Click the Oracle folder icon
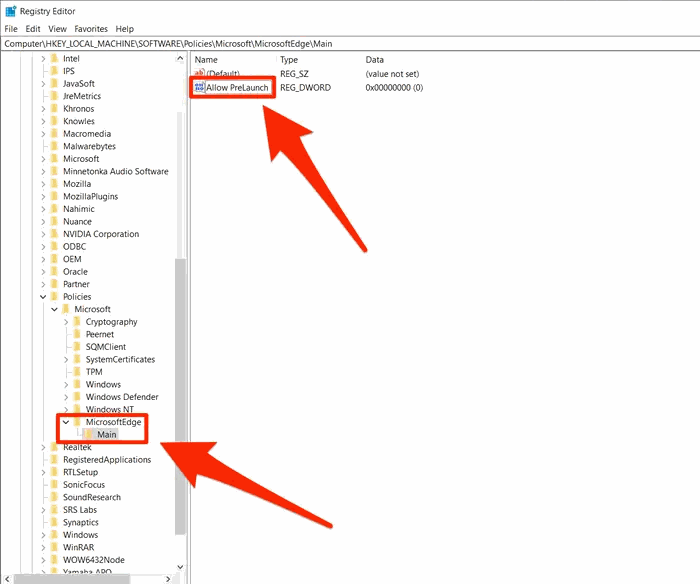This screenshot has height=584, width=700. pos(55,271)
